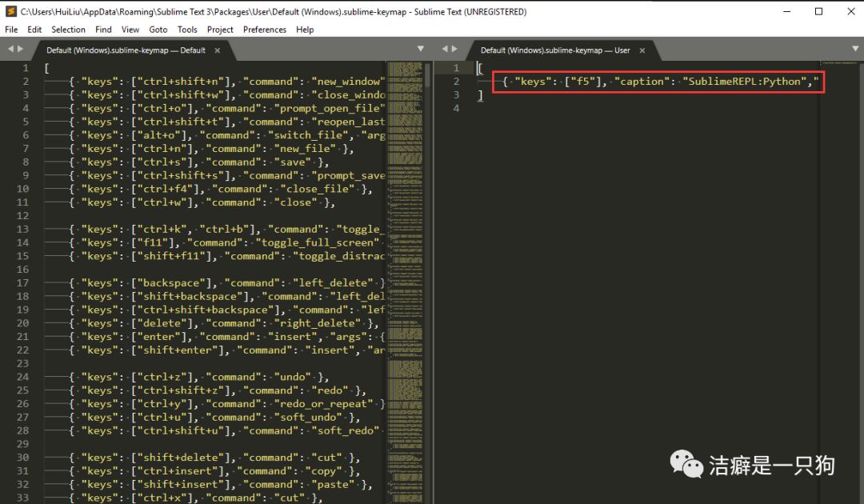This screenshot has height=504, width=864.
Task: Click closing bracket on line 3 of right pane
Action: pos(480,95)
